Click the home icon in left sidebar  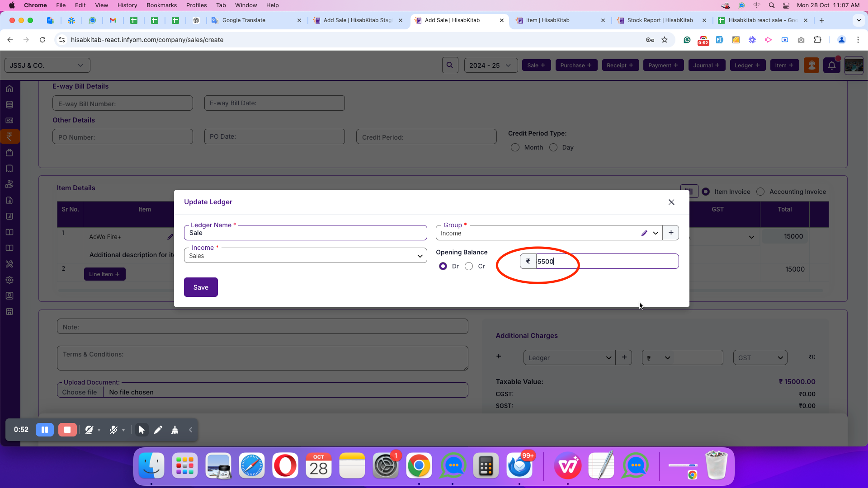tap(9, 89)
